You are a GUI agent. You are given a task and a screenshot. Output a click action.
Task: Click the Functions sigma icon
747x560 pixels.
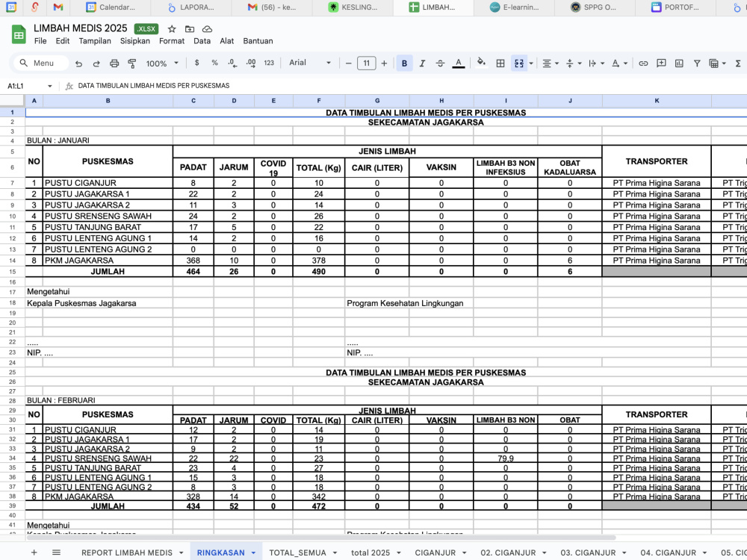click(738, 63)
